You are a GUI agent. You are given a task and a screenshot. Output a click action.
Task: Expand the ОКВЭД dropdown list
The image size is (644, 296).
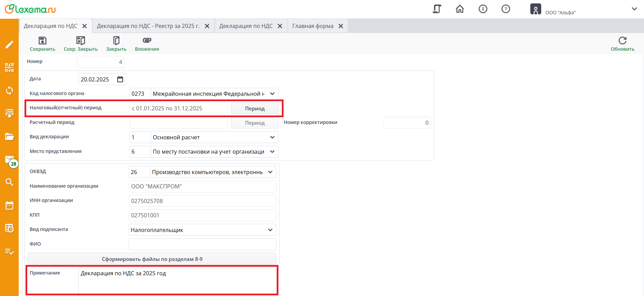point(270,172)
